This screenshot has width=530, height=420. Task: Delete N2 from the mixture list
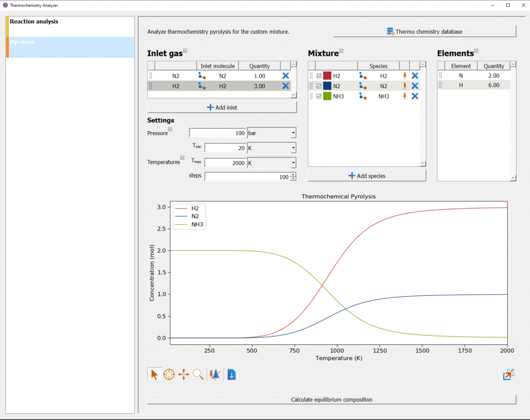coord(415,86)
